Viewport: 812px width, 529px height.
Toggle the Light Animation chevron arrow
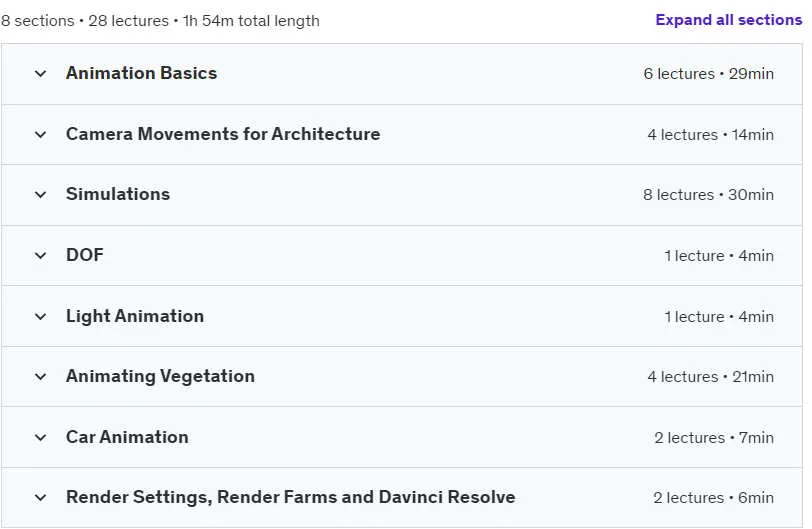point(40,317)
